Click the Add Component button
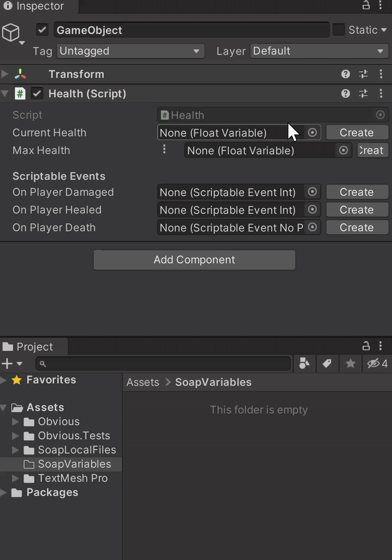Screen dimensions: 392x560 click(195, 260)
